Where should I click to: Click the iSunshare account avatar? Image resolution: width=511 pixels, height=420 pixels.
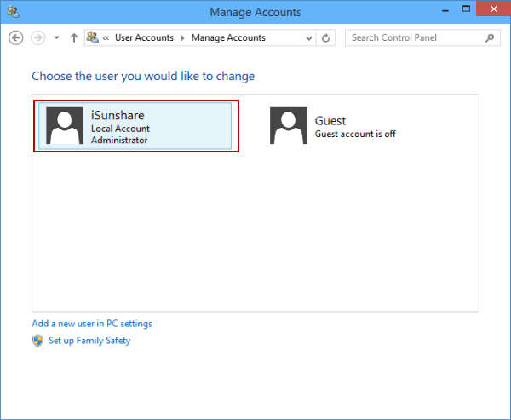[63, 126]
